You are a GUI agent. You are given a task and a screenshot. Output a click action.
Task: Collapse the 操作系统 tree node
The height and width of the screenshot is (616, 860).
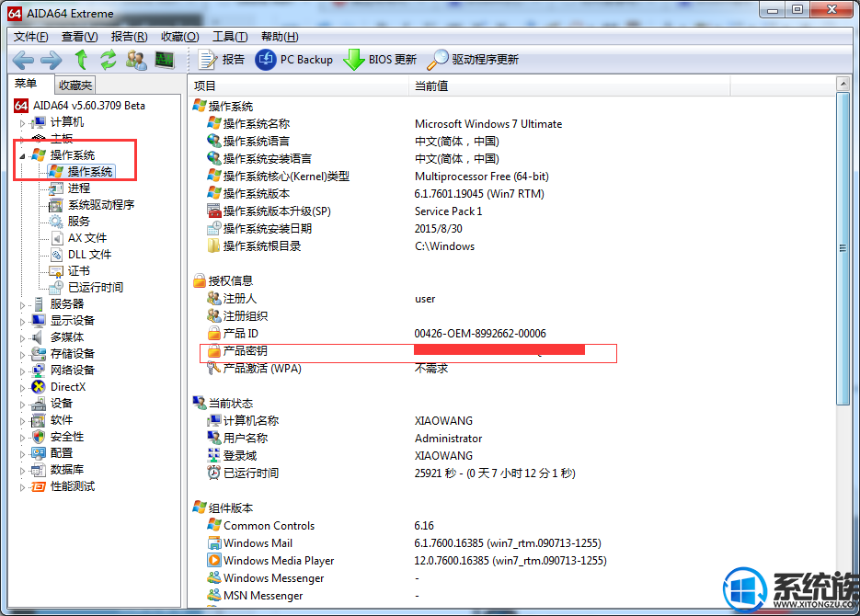coord(22,156)
